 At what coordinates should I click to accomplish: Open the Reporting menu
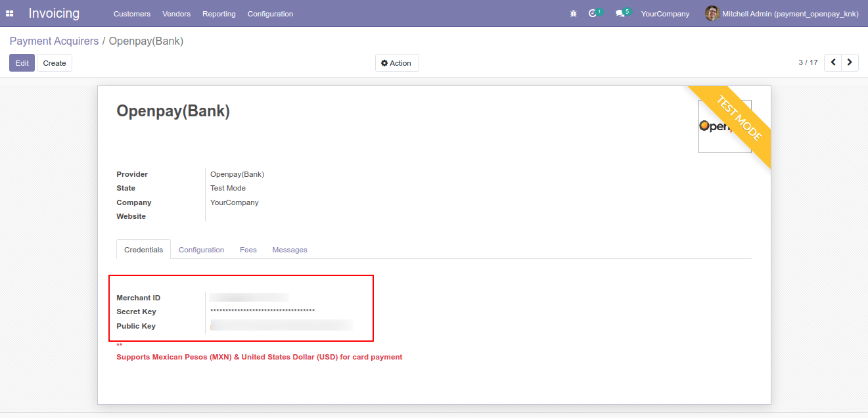click(219, 14)
